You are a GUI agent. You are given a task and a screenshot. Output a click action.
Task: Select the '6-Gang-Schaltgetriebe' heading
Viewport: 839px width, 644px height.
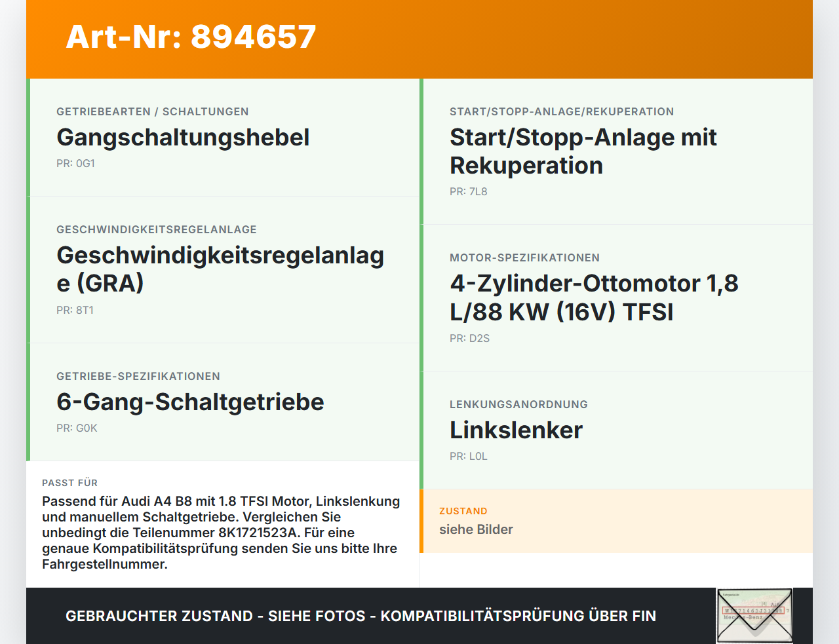tap(190, 402)
